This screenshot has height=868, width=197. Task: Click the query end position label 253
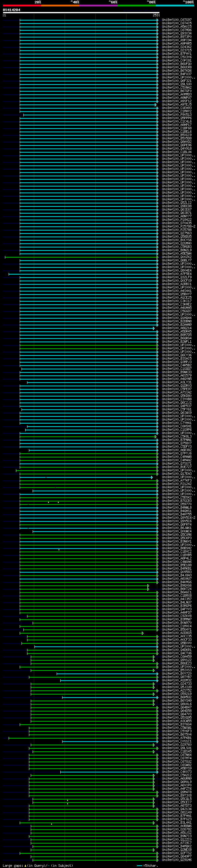click(x=155, y=15)
